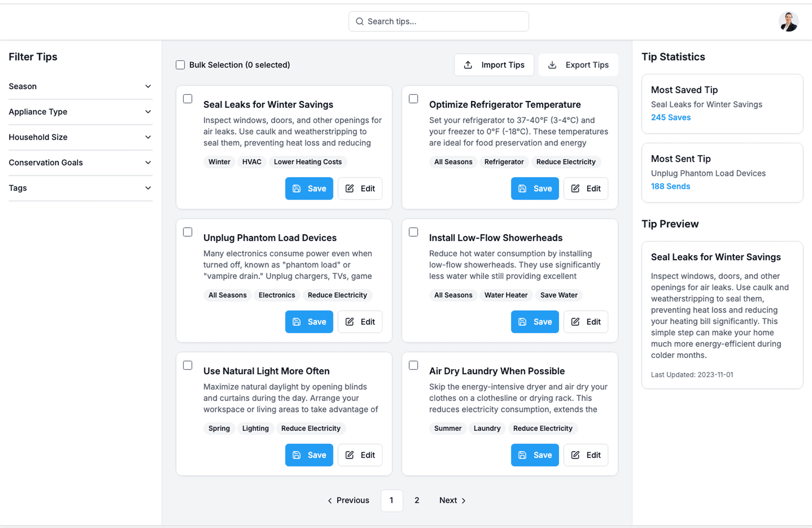Click the Next page link

(452, 500)
